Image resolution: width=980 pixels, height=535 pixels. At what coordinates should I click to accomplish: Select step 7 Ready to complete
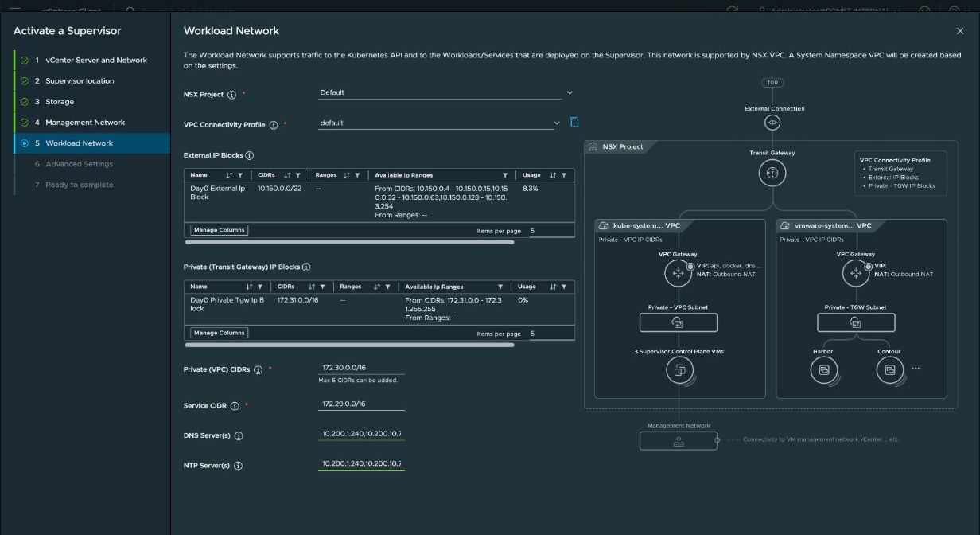(x=91, y=185)
